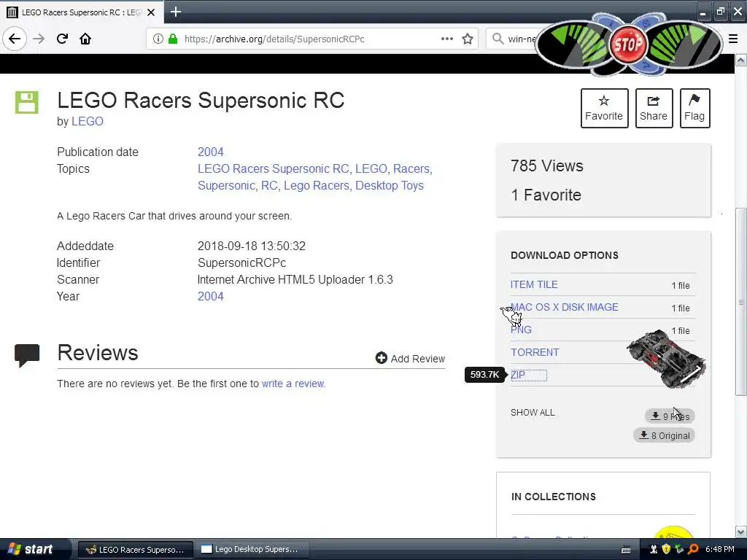Screen dimensions: 747x560
Task: Open the Firefox hamburger menu
Action: click(733, 39)
